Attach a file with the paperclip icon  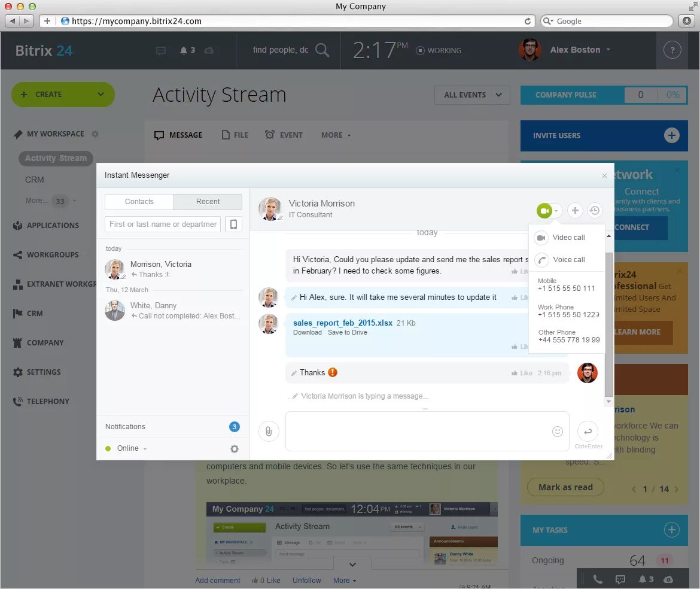click(269, 432)
